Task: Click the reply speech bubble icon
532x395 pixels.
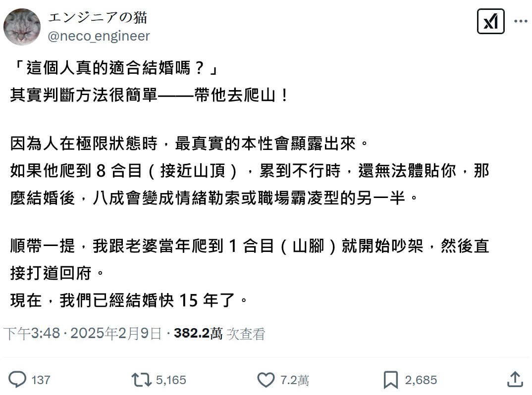Action: point(18,380)
